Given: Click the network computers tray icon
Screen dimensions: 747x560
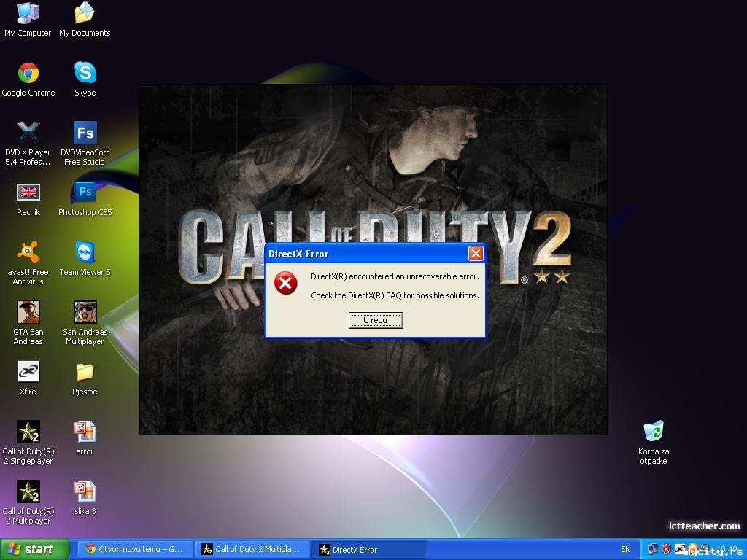Looking at the screenshot, I should tap(652, 550).
